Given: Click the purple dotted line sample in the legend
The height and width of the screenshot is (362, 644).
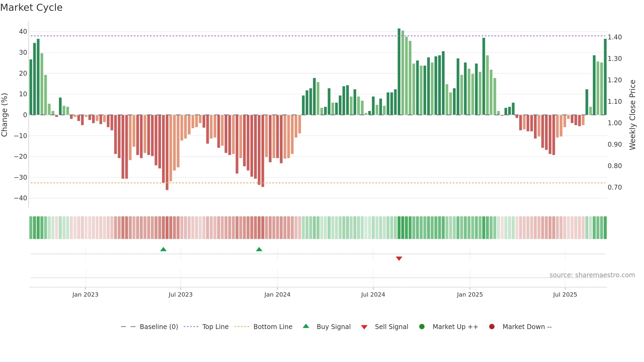Looking at the screenshot, I should click(x=191, y=327).
